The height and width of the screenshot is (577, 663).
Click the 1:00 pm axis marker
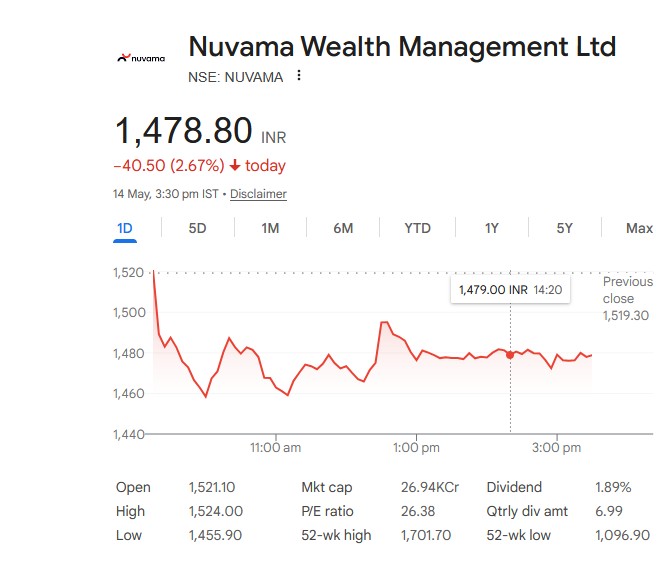coord(416,448)
